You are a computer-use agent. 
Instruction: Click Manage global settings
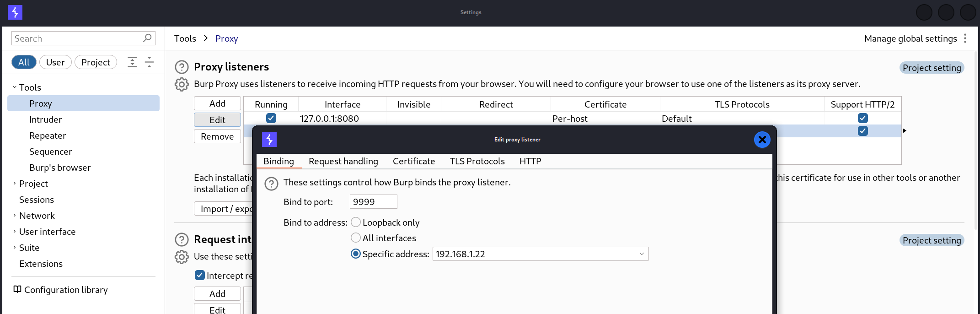(x=910, y=38)
